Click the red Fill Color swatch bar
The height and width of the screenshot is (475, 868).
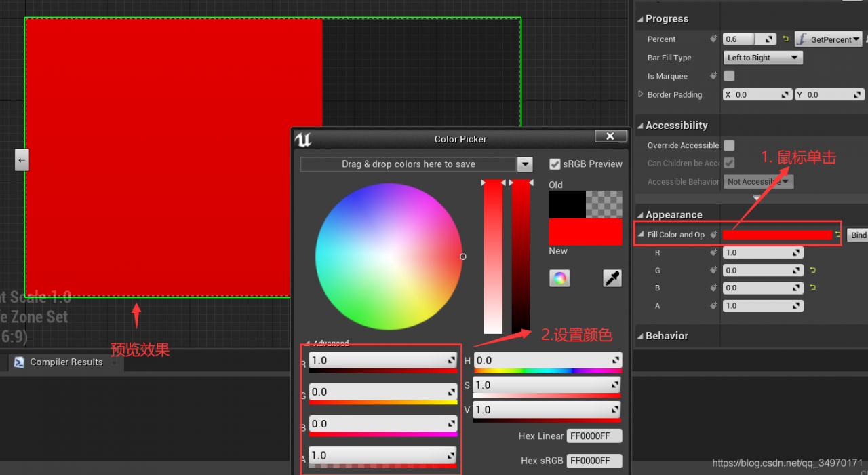[x=777, y=235]
